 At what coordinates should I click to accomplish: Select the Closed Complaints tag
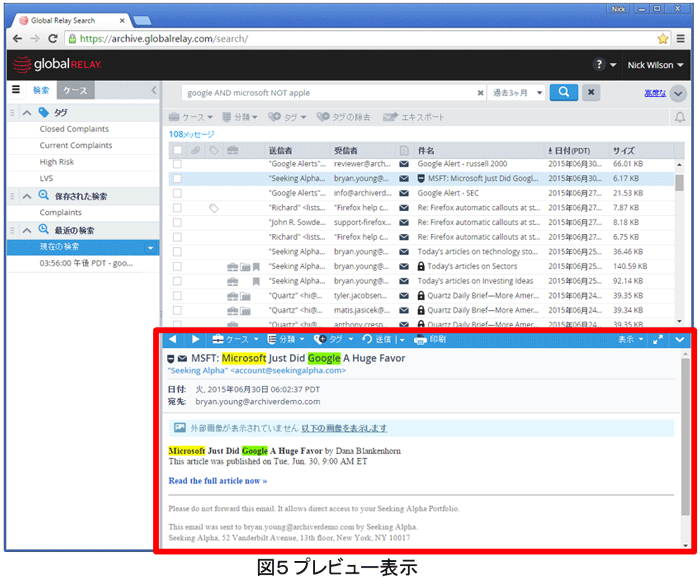(74, 129)
